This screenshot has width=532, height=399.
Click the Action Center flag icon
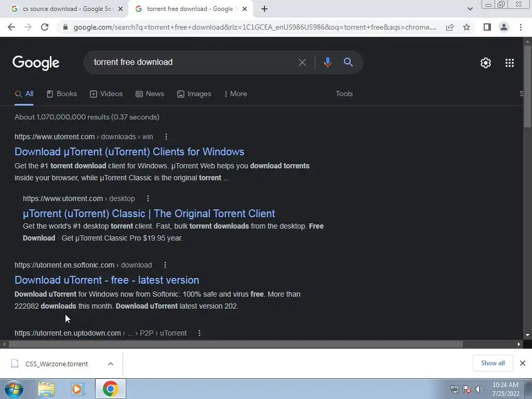pos(467,389)
